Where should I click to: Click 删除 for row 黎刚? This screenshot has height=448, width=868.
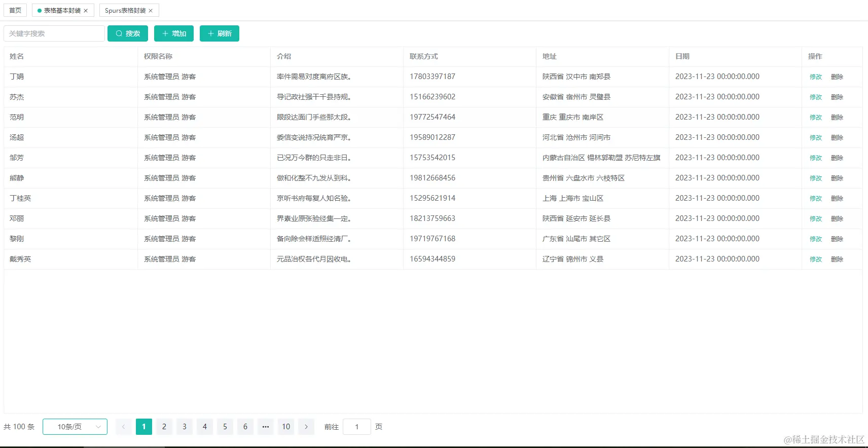(837, 239)
